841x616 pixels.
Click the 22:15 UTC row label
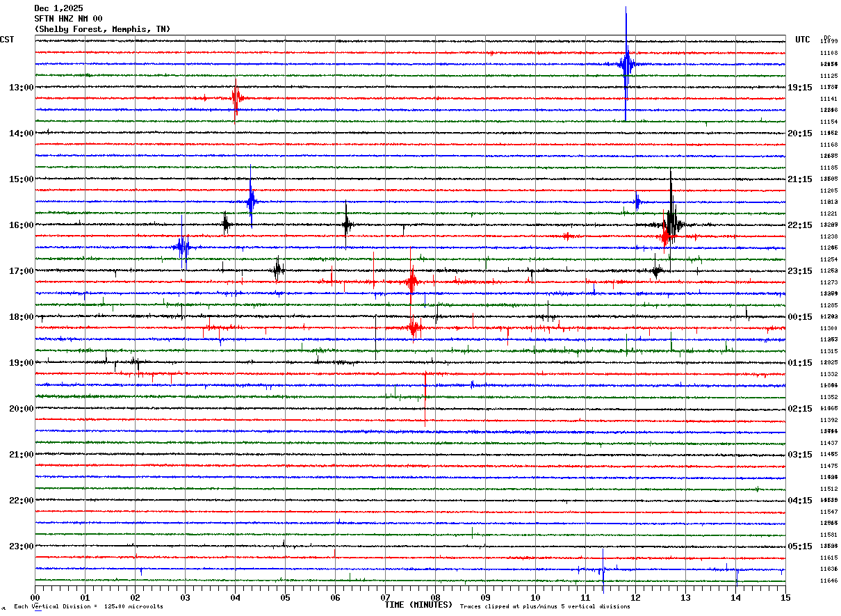pos(800,225)
